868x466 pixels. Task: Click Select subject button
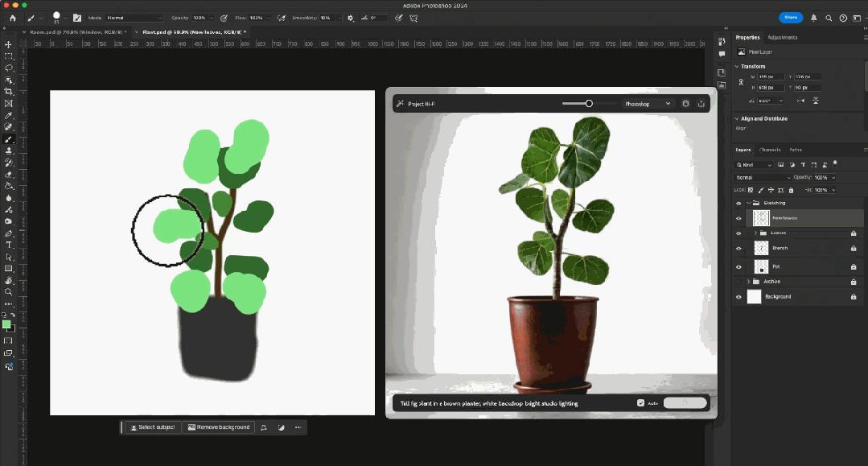[152, 427]
